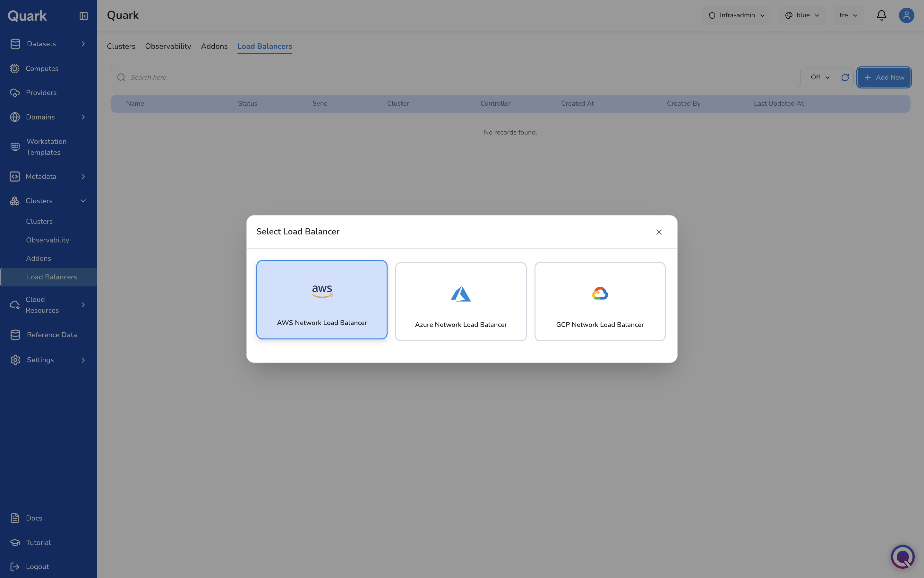
Task: Open Clusters sub-item in sidebar
Action: click(x=39, y=221)
